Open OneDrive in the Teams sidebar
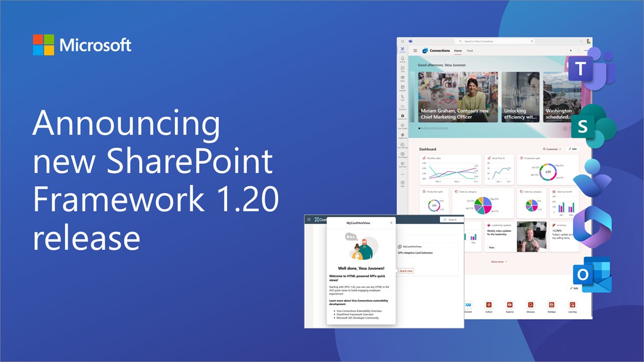Viewport: 644px width, 362px height. (402, 108)
